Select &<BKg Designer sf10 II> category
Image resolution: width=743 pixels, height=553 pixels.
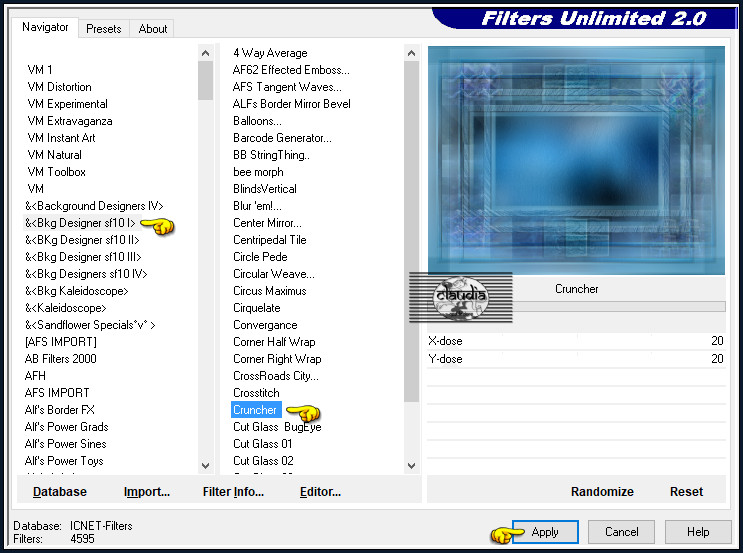[82, 240]
